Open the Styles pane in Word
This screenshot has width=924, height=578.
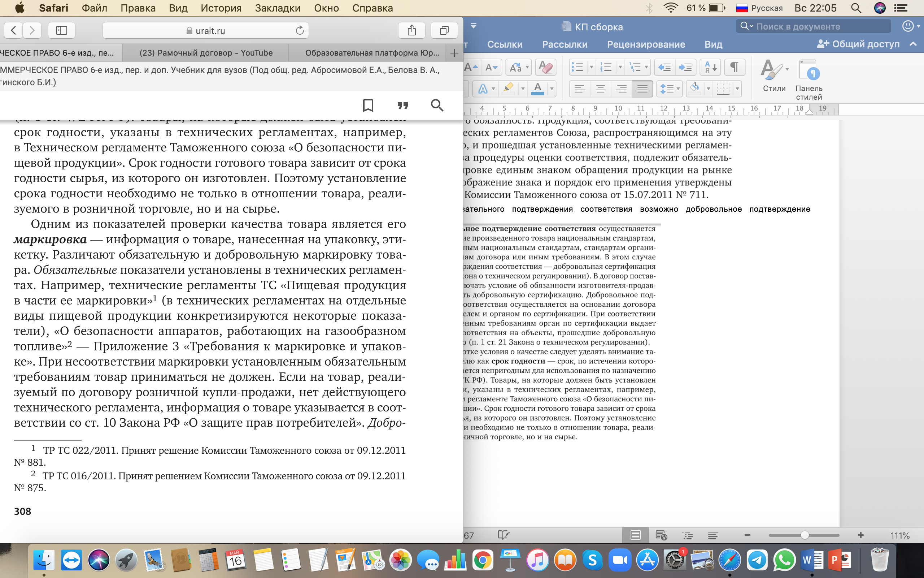809,80
